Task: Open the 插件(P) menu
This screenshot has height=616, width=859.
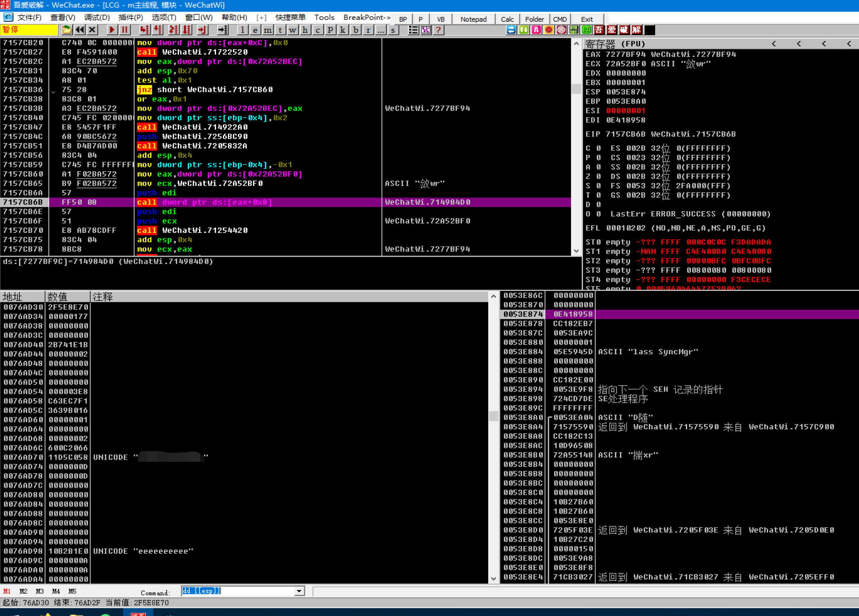Action: pos(131,17)
